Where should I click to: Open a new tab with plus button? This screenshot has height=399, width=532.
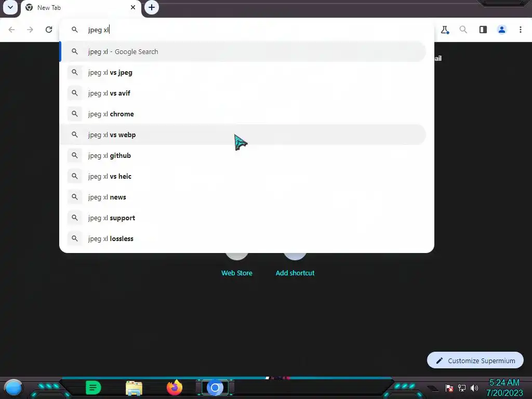coord(152,7)
